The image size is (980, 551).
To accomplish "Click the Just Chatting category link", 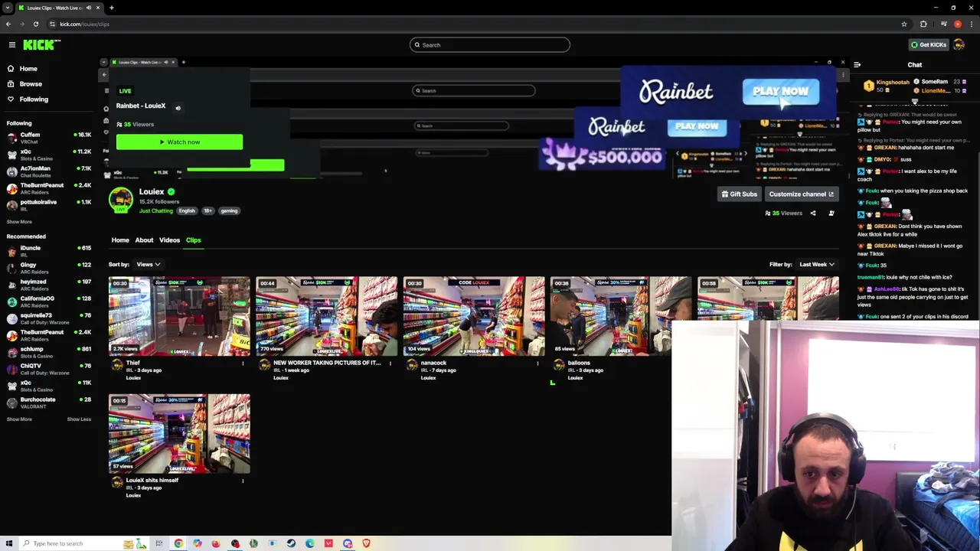I will [155, 211].
